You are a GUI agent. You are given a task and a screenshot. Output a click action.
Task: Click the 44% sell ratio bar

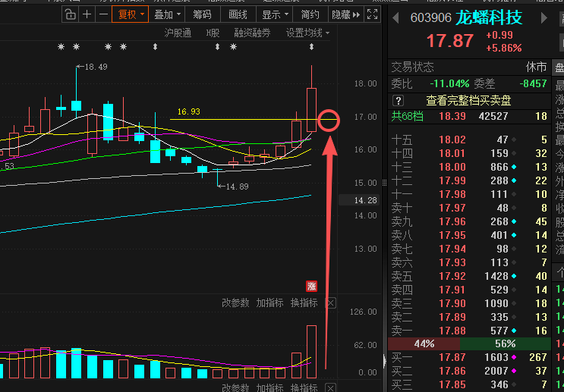[x=424, y=344]
